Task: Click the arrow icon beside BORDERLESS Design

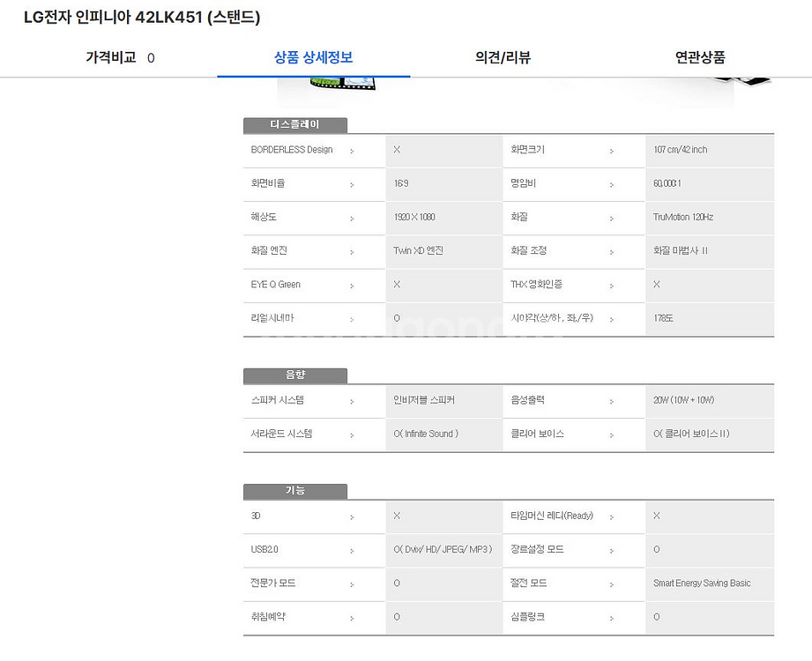Action: [352, 151]
